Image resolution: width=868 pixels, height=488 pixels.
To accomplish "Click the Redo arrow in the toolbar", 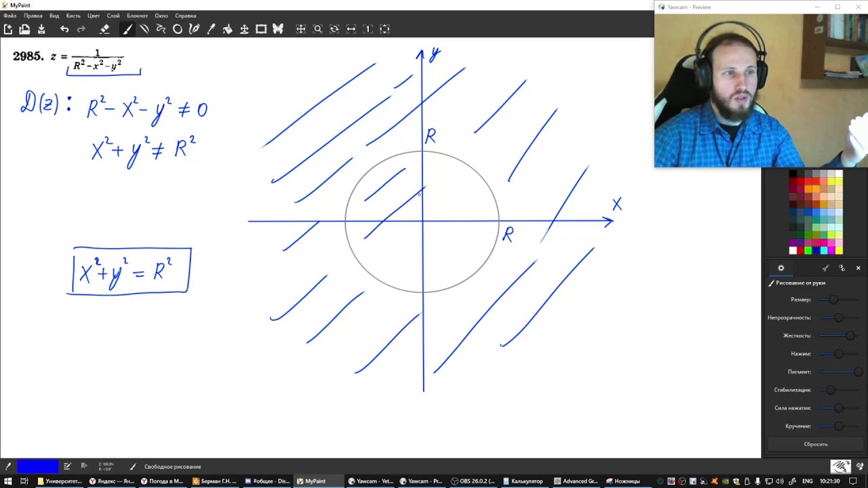I will tap(81, 29).
